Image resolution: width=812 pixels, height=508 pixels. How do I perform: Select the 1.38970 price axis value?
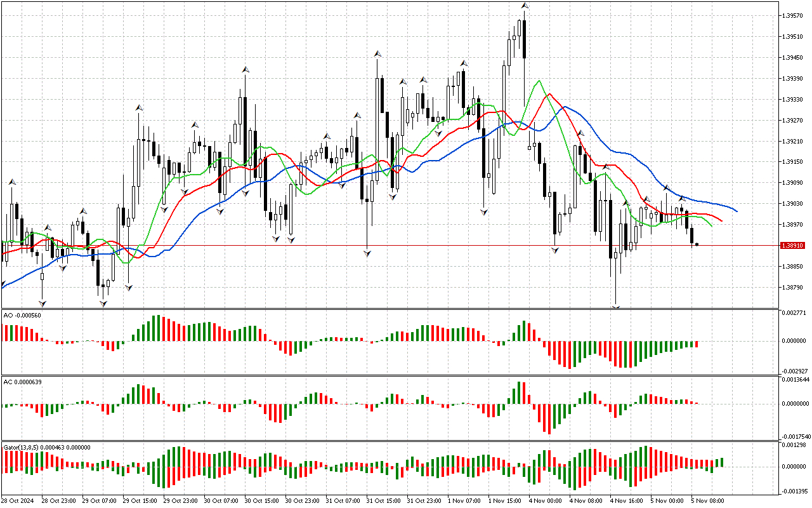coord(792,225)
